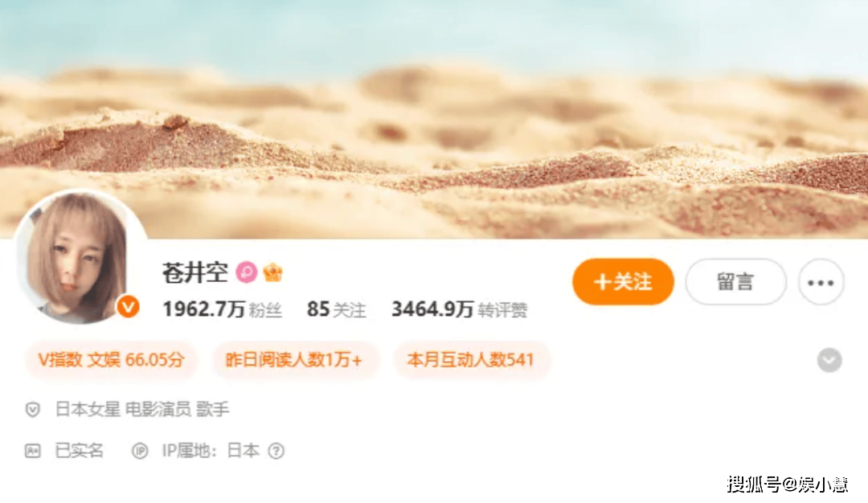The image size is (868, 503).
Task: Click the 3464.9万 转评赞 stat
Action: click(x=460, y=309)
